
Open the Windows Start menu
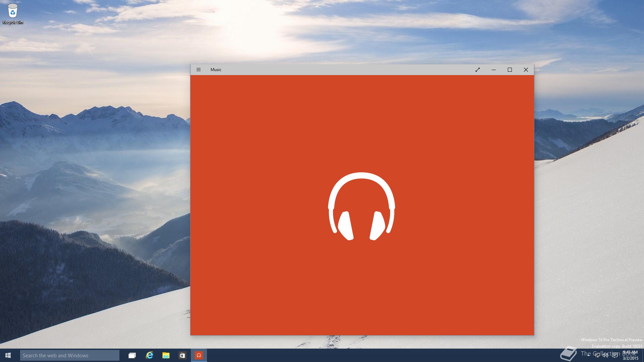[x=8, y=355]
